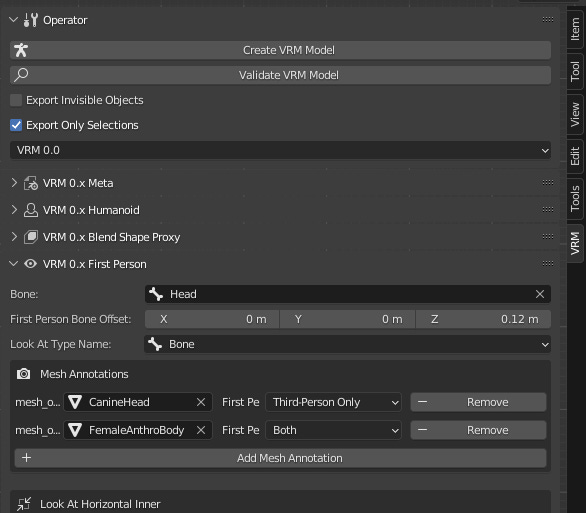Switch to the Item sidebar tab
586x513 pixels.
(x=575, y=29)
